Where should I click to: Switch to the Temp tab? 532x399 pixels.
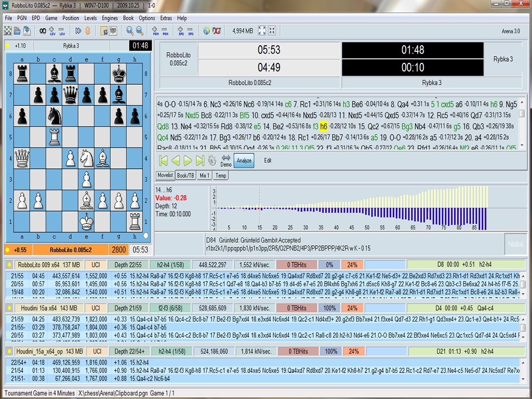click(x=221, y=176)
